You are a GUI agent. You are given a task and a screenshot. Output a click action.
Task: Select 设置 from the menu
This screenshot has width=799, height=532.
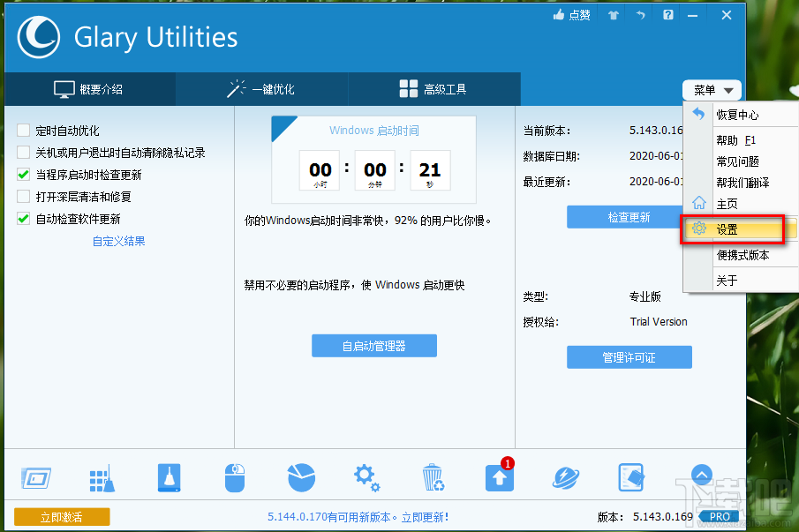[731, 228]
